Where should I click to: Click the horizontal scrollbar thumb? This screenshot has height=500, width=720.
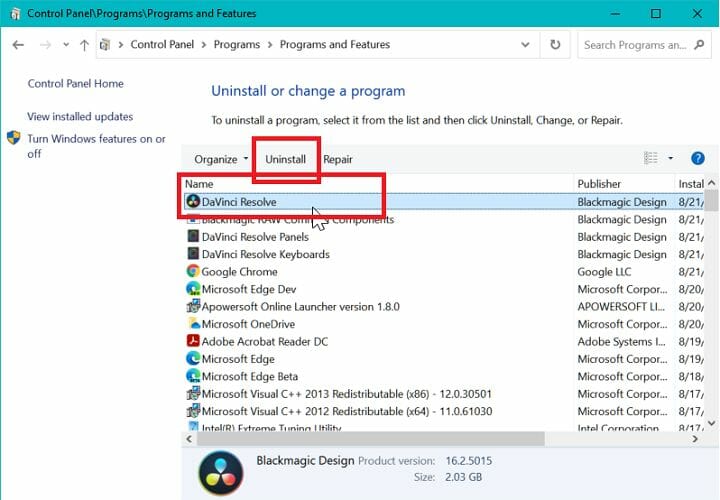[x=371, y=439]
